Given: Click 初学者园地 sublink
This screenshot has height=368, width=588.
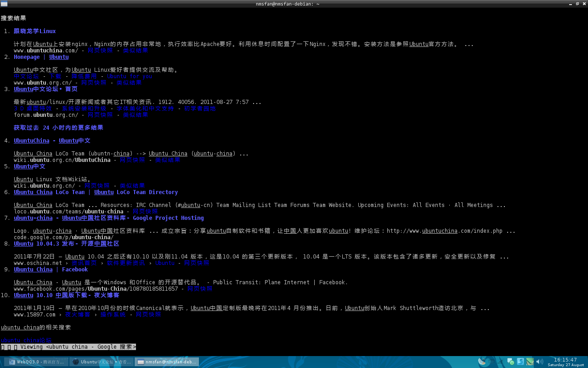Looking at the screenshot, I should (200, 109).
